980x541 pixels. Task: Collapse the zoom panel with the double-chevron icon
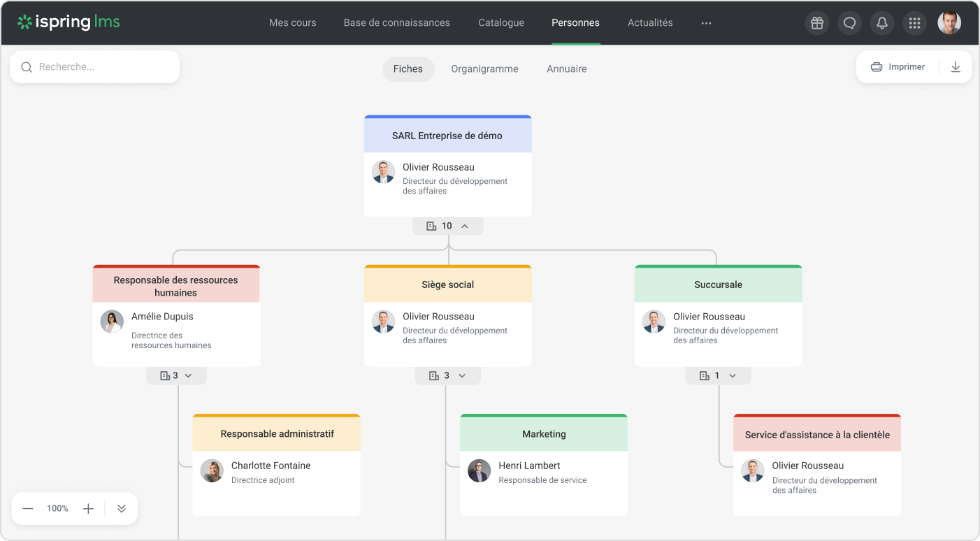click(x=121, y=508)
